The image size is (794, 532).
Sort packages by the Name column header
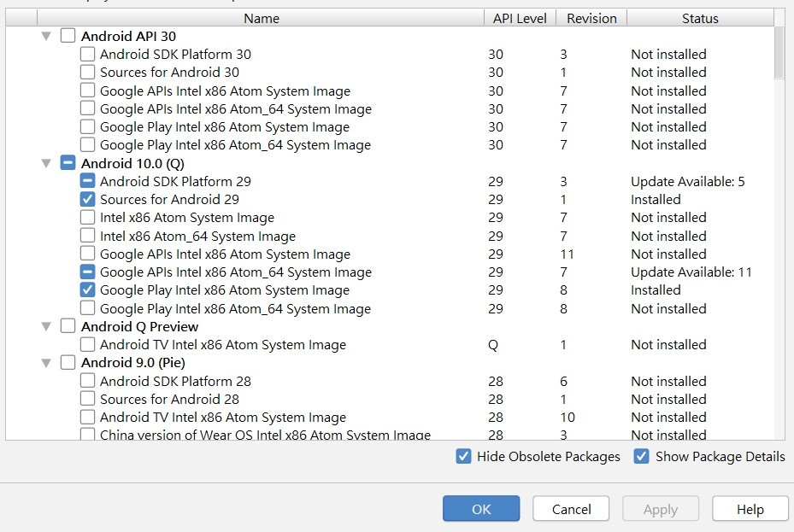click(x=261, y=18)
